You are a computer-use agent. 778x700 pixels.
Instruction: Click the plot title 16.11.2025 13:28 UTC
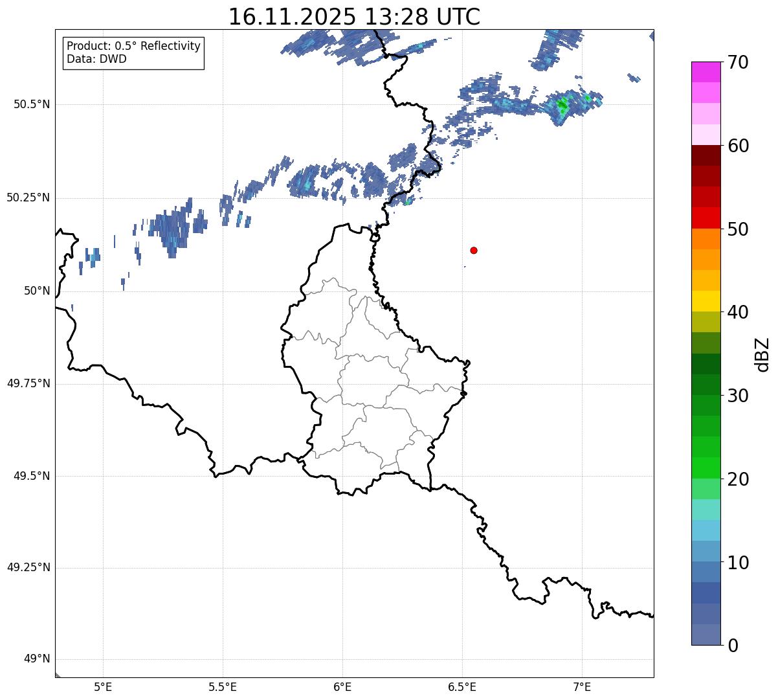click(354, 17)
